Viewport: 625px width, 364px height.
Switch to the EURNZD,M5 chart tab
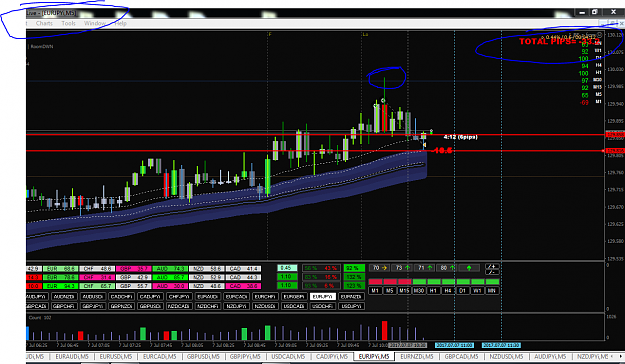click(x=417, y=356)
